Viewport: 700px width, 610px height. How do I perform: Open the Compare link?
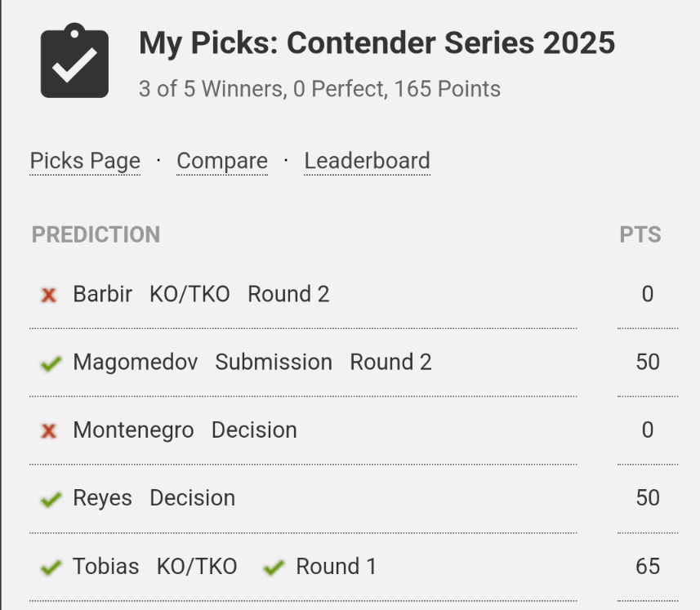tap(222, 162)
